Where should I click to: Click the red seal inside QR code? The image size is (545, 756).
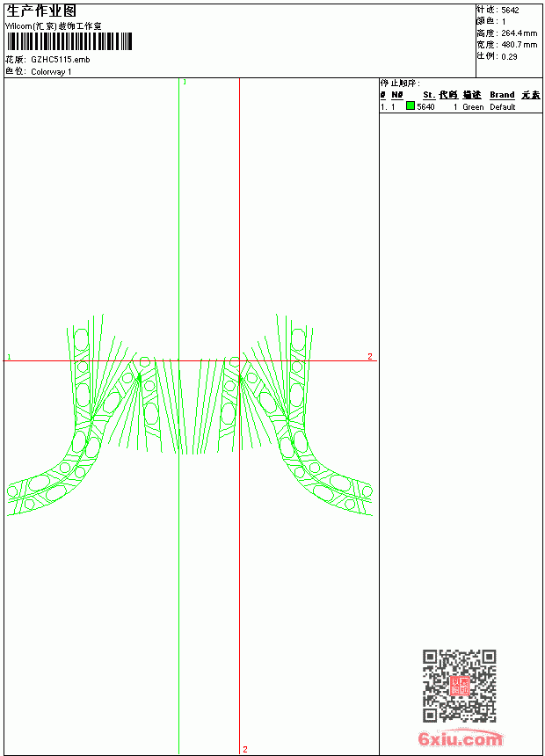point(460,686)
